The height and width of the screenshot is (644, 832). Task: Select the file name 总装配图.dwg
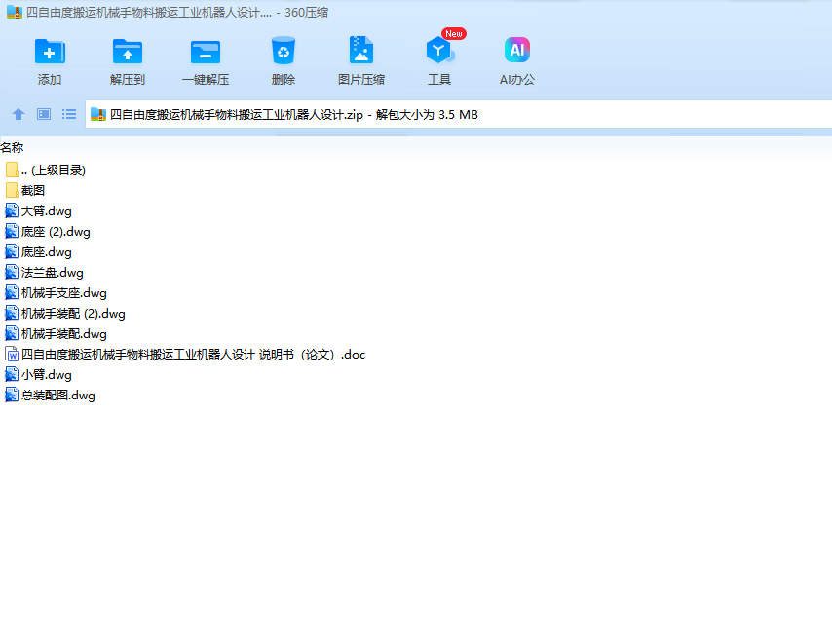57,396
